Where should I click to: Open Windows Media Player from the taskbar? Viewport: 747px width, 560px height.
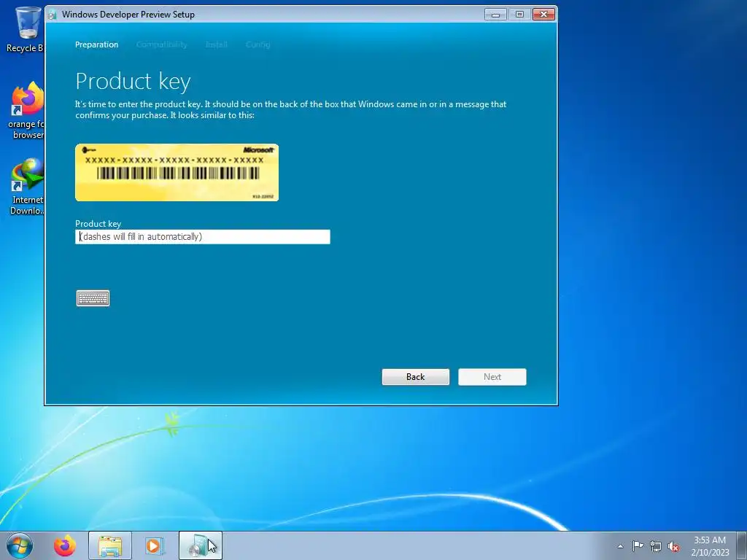(155, 545)
